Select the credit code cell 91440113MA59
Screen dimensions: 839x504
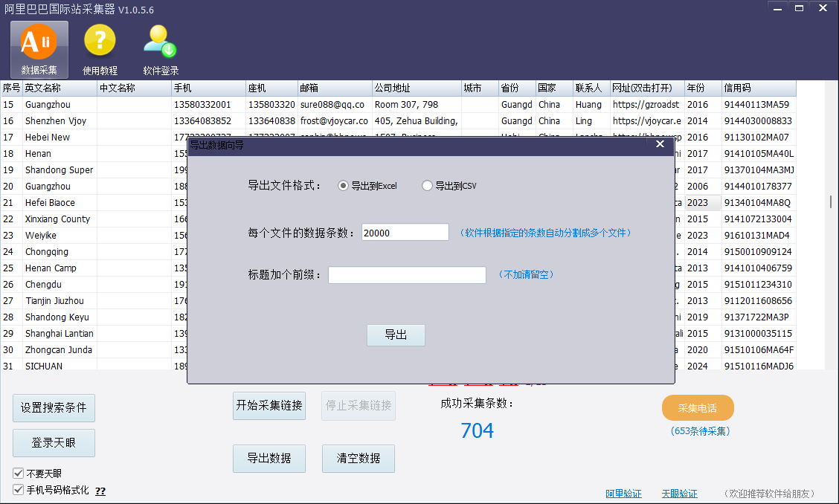(759, 105)
